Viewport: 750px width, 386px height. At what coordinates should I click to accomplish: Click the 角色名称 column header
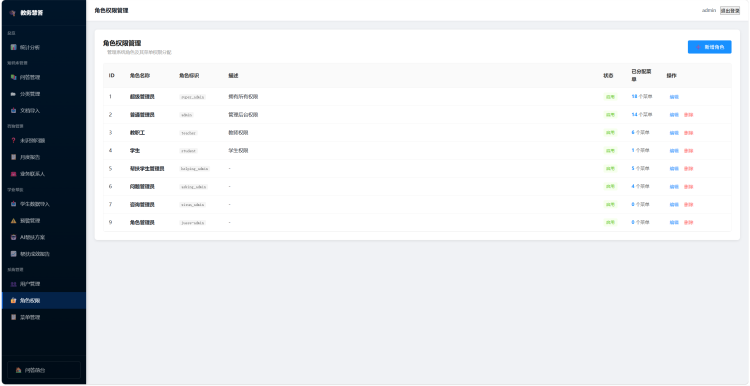[140, 76]
